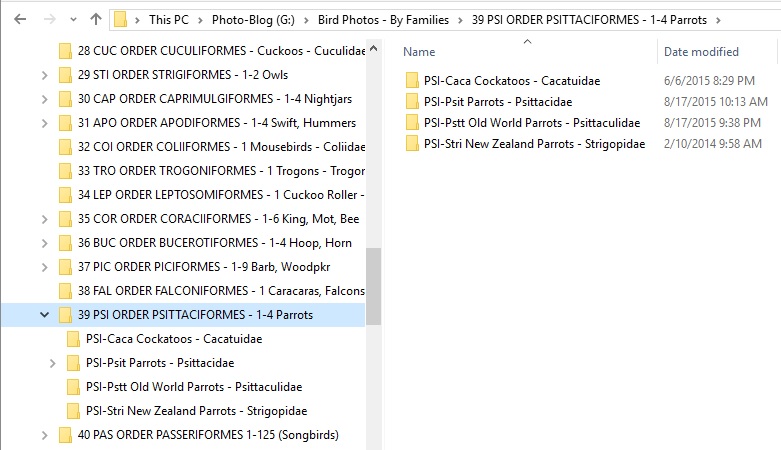The image size is (781, 450).
Task: Select PSI-Stri New Zealand Parrots in file list
Action: (534, 144)
